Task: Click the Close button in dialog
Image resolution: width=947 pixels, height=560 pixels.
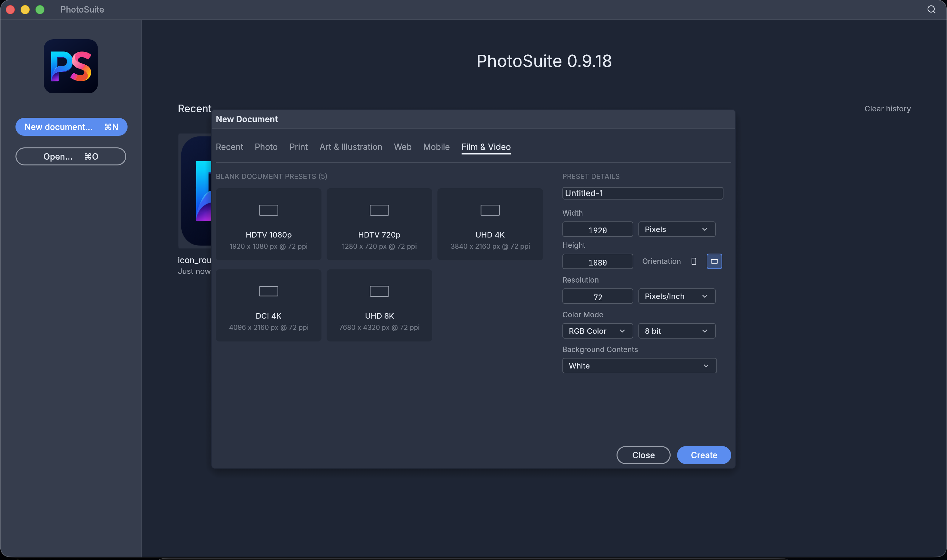Action: pos(644,455)
